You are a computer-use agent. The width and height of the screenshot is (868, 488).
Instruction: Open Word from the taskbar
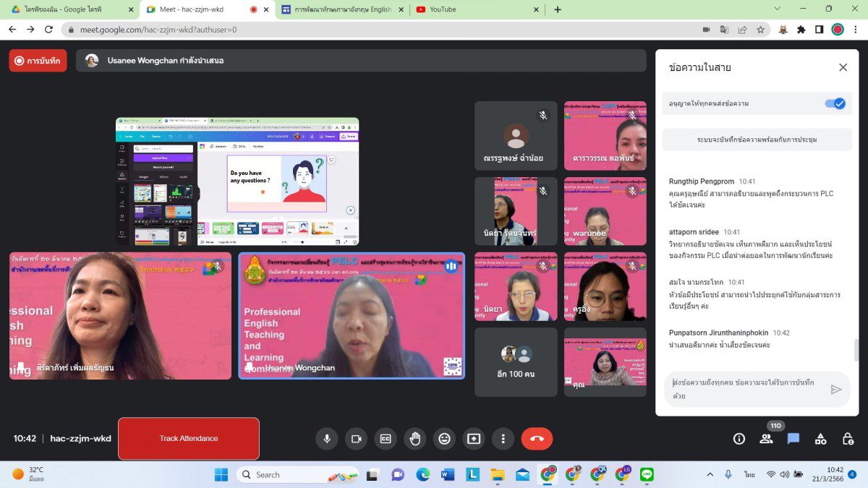[447, 474]
